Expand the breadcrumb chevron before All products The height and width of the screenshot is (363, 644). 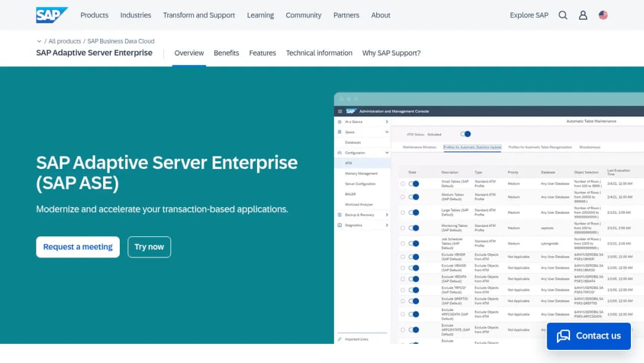point(39,42)
